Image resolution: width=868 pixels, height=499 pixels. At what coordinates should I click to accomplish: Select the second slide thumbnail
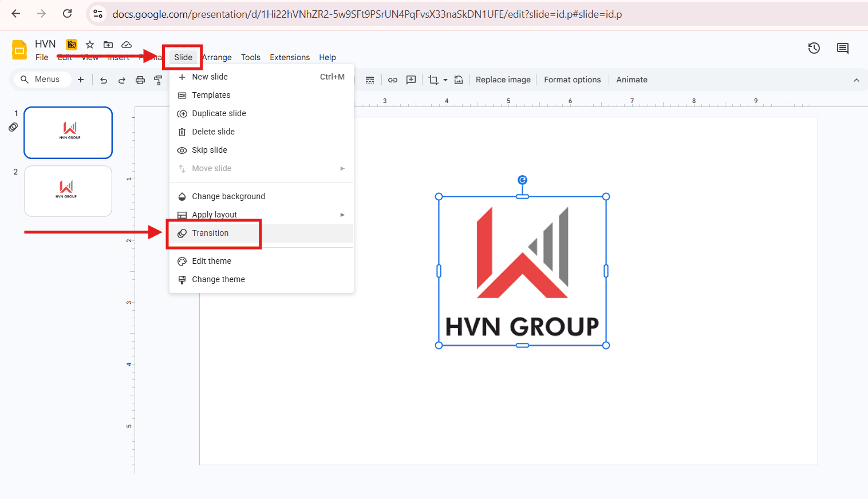pos(68,191)
